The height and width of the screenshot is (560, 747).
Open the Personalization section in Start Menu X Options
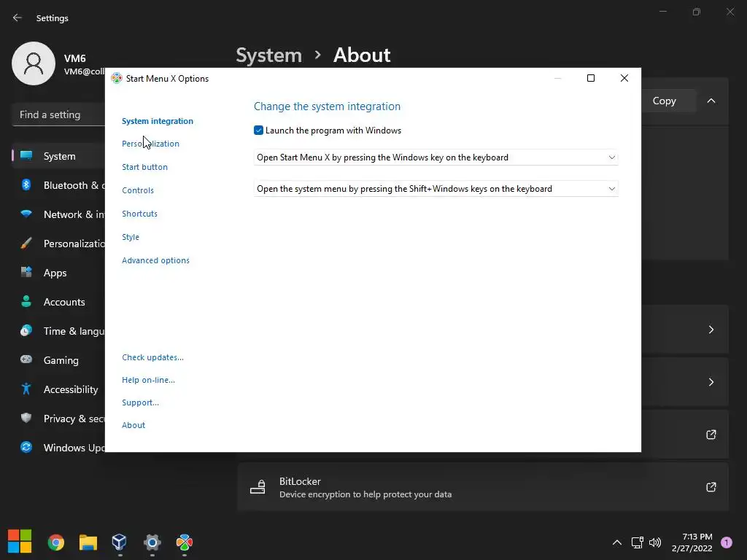(x=150, y=144)
